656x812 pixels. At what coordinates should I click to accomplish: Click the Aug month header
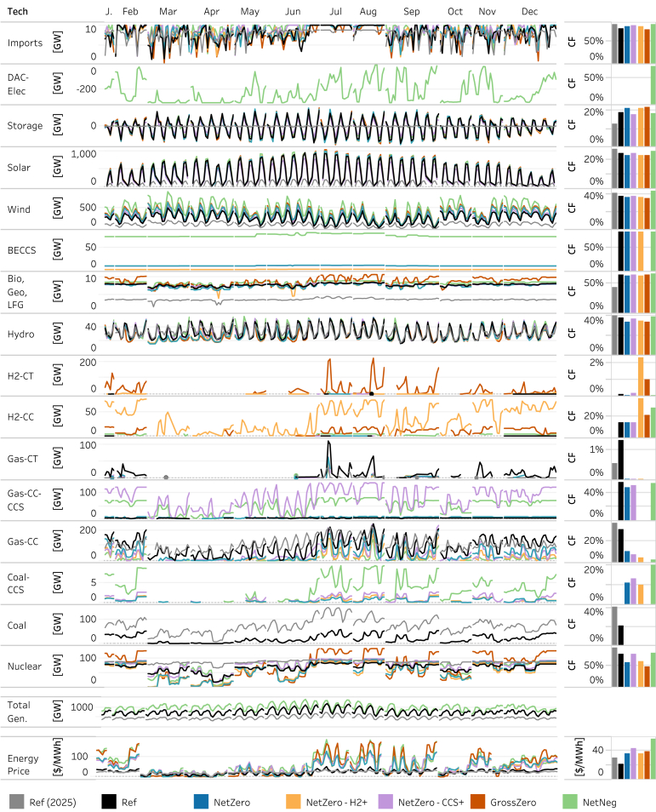[x=368, y=11]
